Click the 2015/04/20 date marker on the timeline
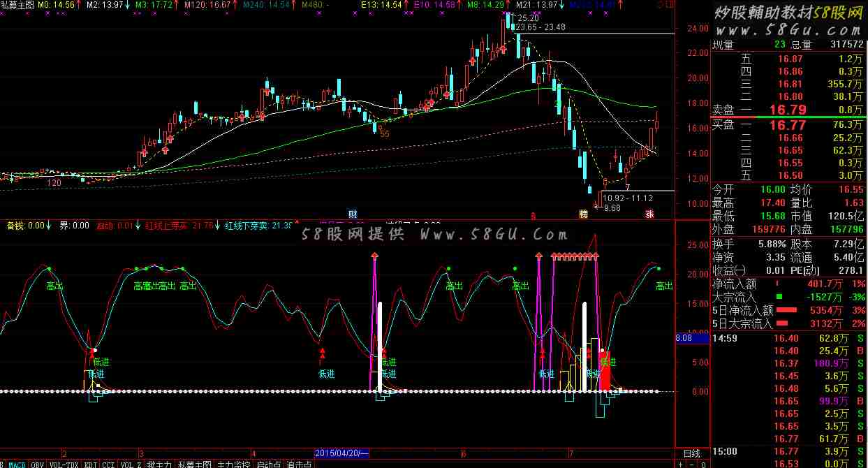Image resolution: width=868 pixels, height=468 pixels. pyautogui.click(x=342, y=453)
